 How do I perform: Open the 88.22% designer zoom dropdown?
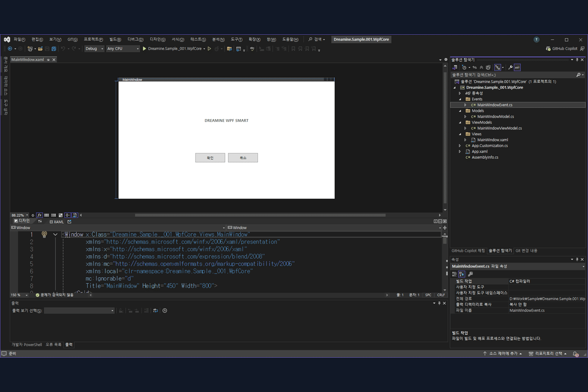coord(20,215)
